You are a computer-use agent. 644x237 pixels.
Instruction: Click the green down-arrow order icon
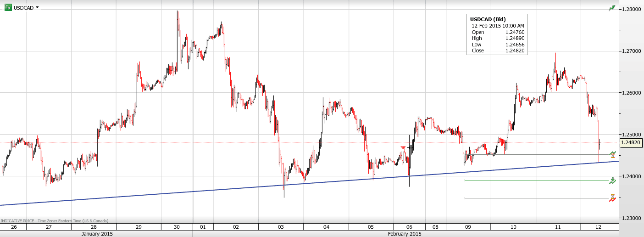(612, 181)
